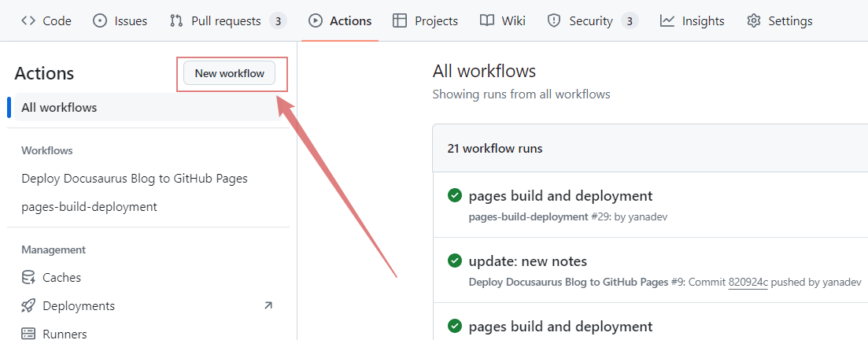Viewport: 868px width, 340px height.
Task: Click the Settings gear icon
Action: (x=753, y=21)
